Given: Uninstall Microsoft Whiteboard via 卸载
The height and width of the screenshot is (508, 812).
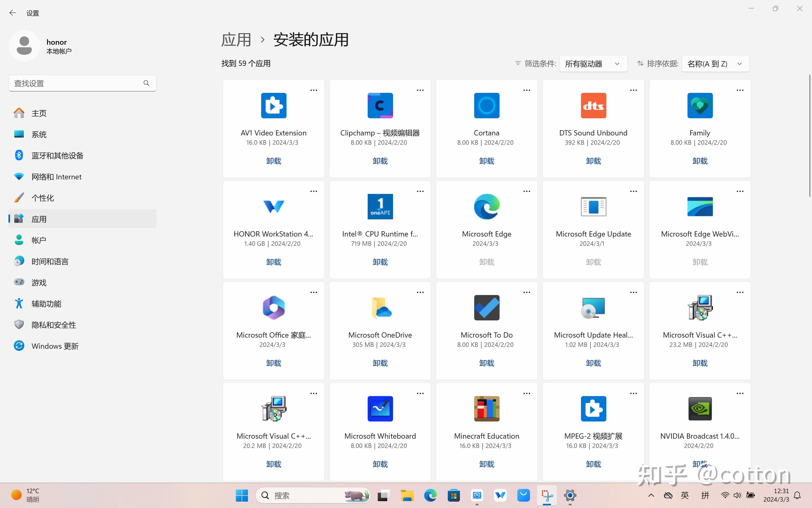Looking at the screenshot, I should (x=380, y=464).
